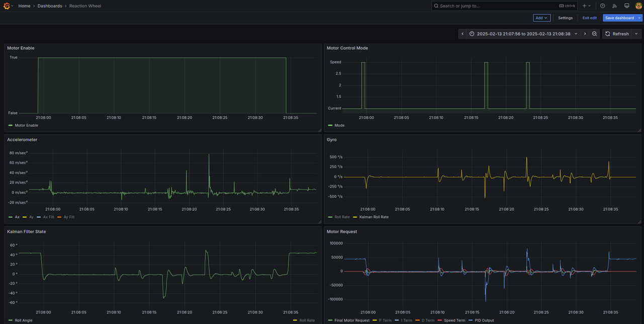Open the time range picker dropdown
Viewport: 644px width, 324px height.
point(523,34)
